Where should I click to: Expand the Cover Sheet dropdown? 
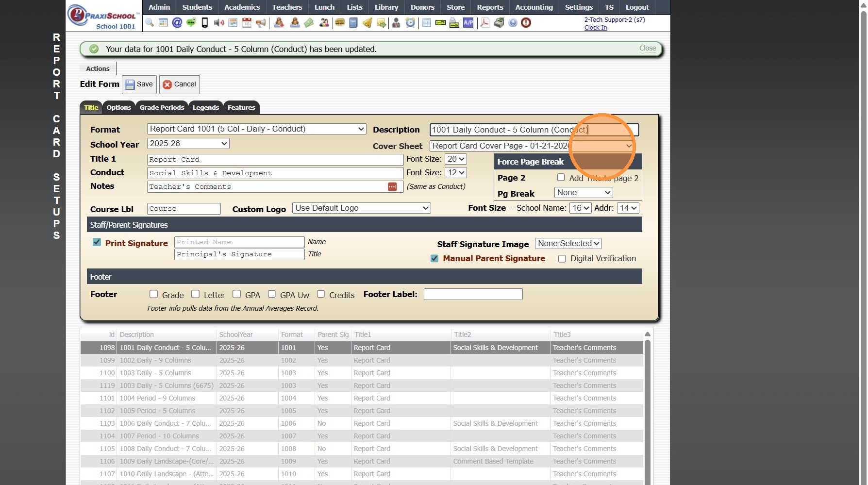532,146
